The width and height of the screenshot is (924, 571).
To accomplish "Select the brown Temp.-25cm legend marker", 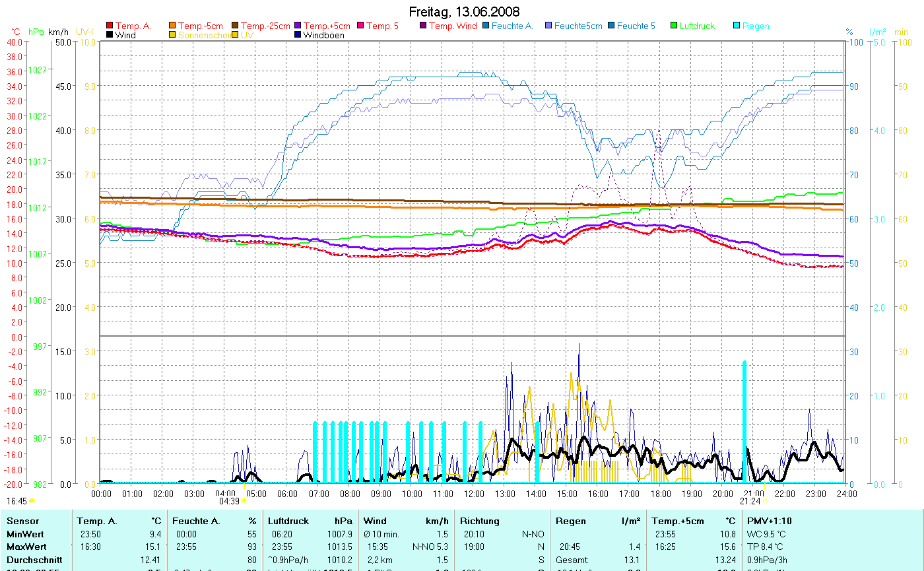I will (235, 26).
